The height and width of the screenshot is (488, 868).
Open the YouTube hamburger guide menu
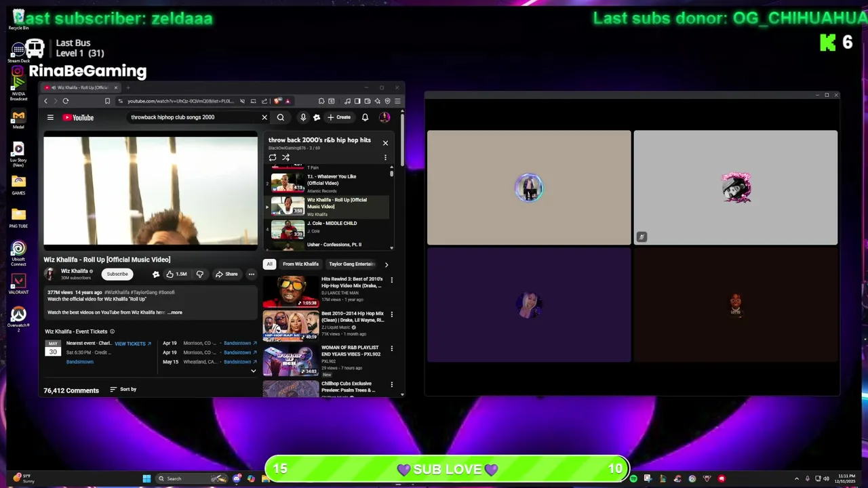[x=50, y=117]
